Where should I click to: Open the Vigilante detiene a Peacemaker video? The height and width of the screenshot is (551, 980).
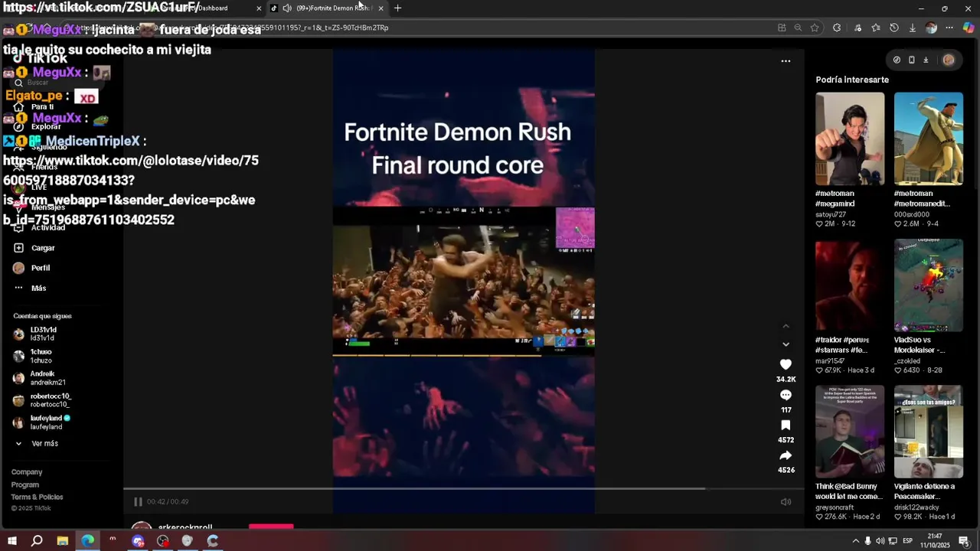(929, 432)
